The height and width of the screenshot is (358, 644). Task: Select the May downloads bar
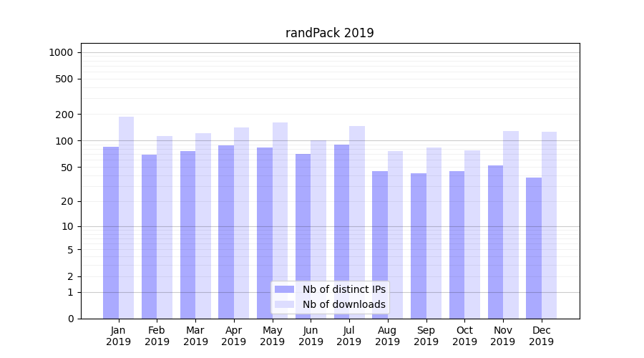click(x=280, y=221)
